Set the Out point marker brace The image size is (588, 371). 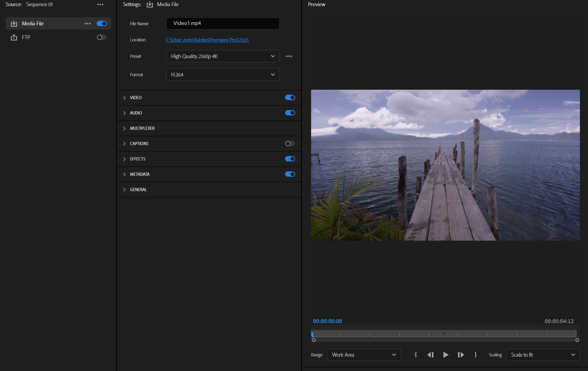476,355
